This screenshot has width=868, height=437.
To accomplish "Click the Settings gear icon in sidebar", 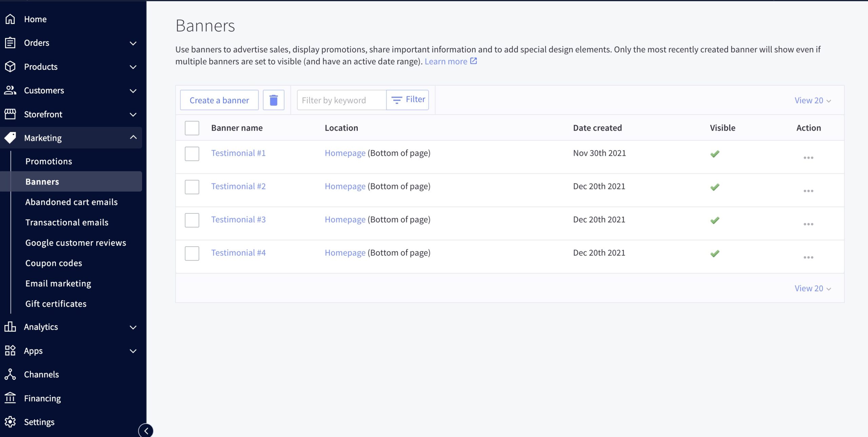I will 10,422.
